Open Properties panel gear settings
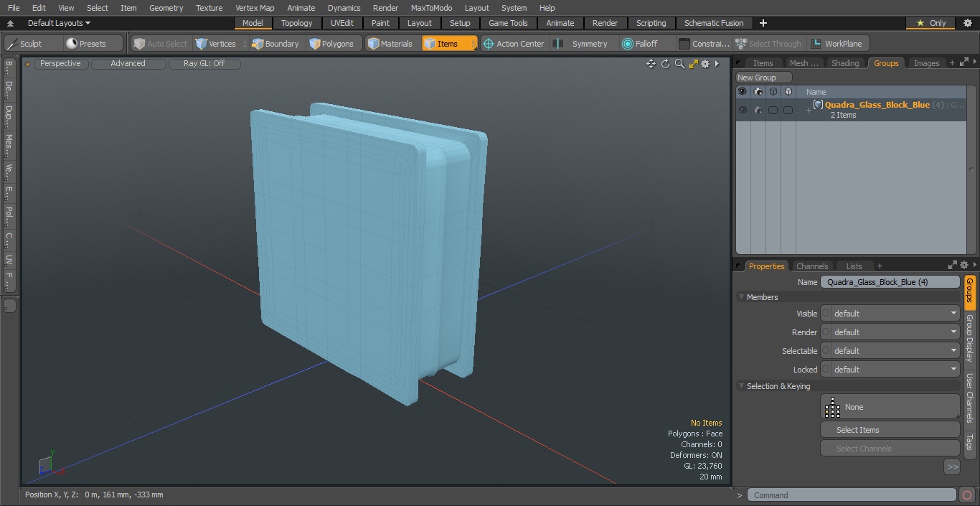 (964, 265)
